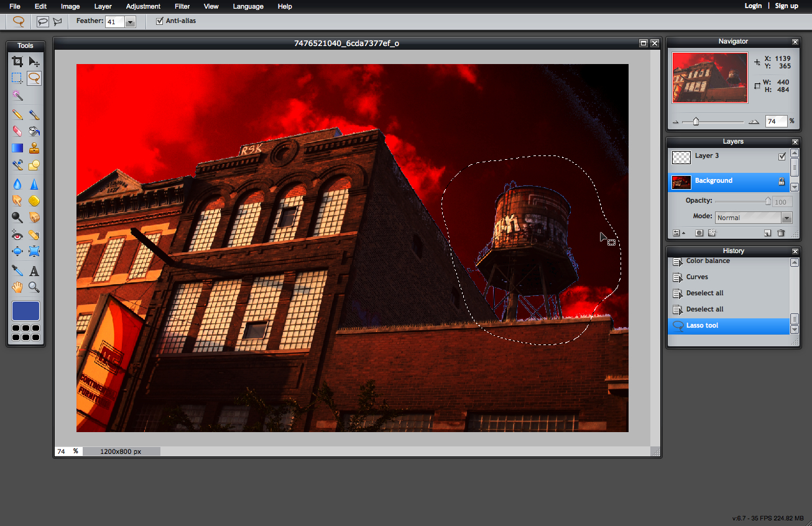812x526 pixels.
Task: Open the Language menu
Action: pyautogui.click(x=248, y=6)
